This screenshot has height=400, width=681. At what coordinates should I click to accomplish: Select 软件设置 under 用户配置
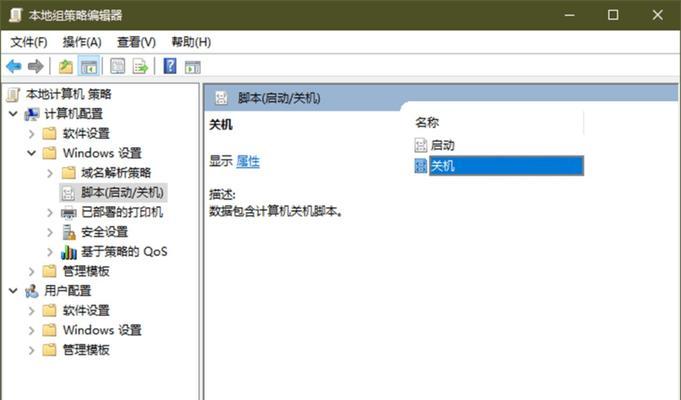click(86, 311)
